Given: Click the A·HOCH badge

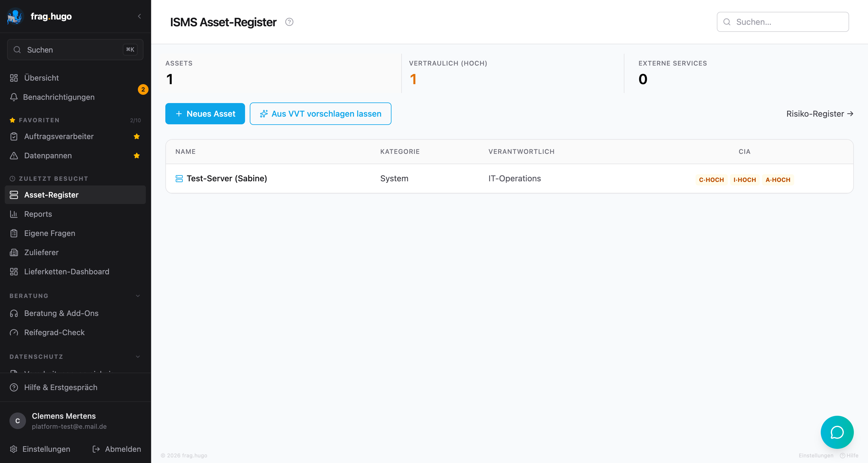Looking at the screenshot, I should pos(778,180).
